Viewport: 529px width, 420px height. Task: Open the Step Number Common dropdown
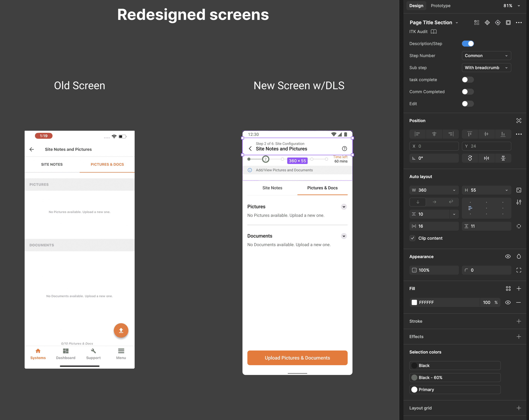pyautogui.click(x=486, y=56)
